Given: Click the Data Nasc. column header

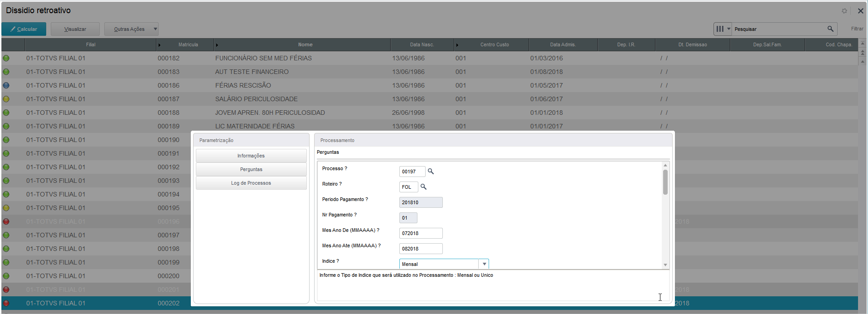Looking at the screenshot, I should pyautogui.click(x=422, y=44).
